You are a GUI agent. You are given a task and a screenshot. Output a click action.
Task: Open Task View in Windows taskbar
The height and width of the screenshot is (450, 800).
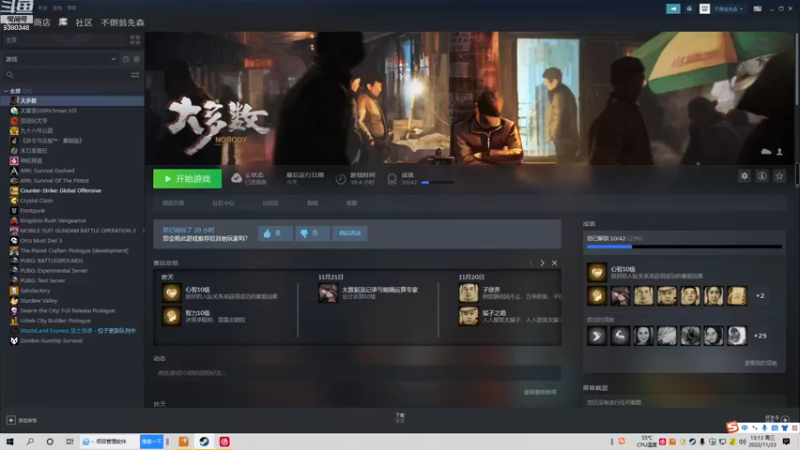point(70,441)
